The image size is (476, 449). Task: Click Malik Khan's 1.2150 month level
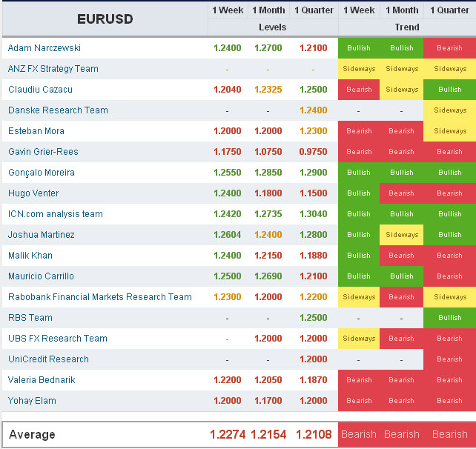(x=268, y=256)
